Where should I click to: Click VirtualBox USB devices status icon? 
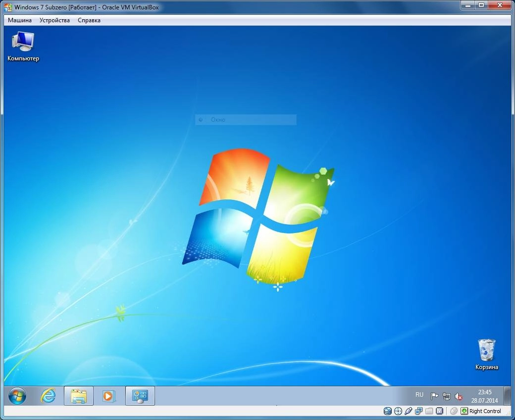point(408,411)
